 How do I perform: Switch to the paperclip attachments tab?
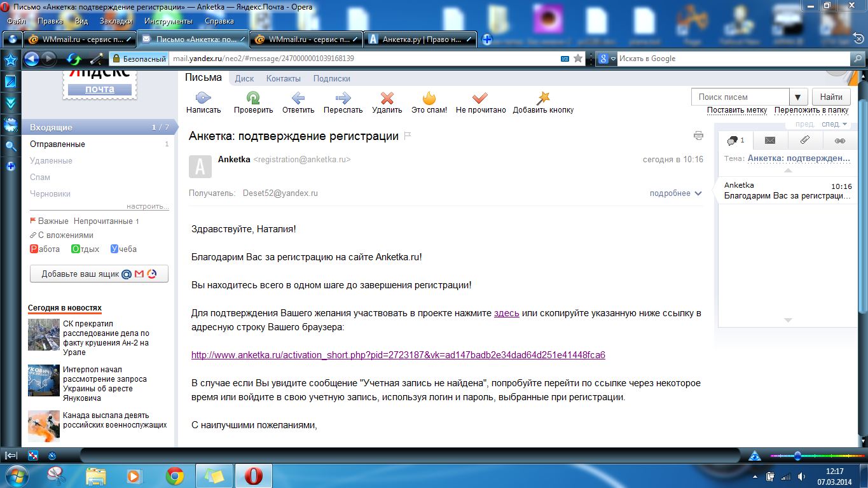click(804, 141)
